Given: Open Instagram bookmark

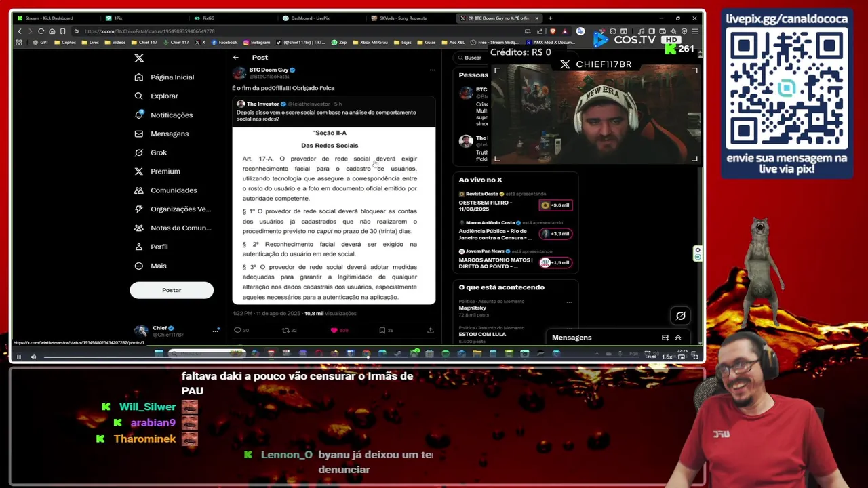Looking at the screenshot, I should [x=256, y=43].
